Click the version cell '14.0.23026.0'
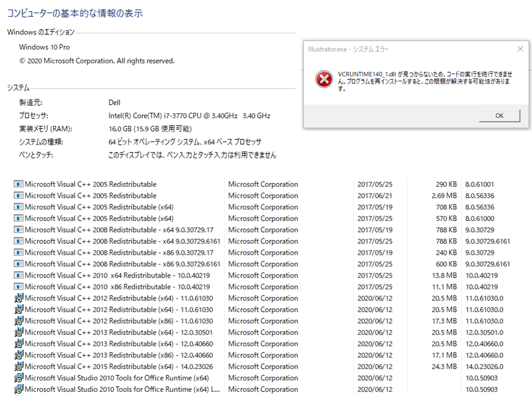 (484, 367)
